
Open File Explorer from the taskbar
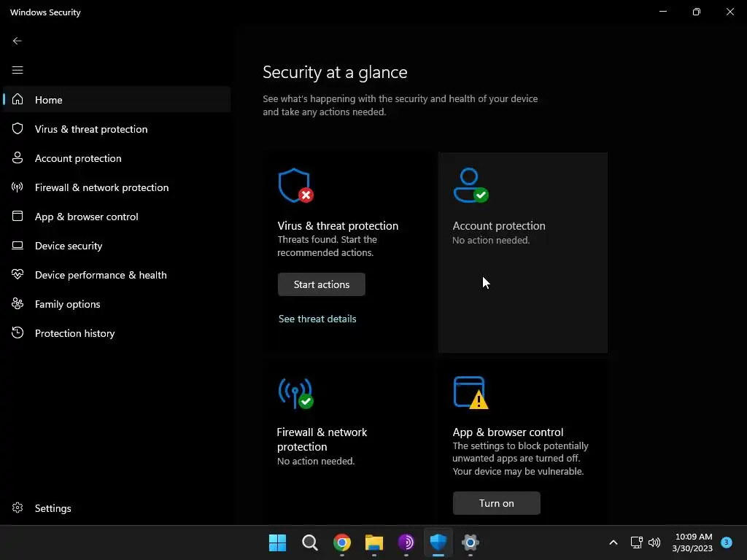pos(374,542)
